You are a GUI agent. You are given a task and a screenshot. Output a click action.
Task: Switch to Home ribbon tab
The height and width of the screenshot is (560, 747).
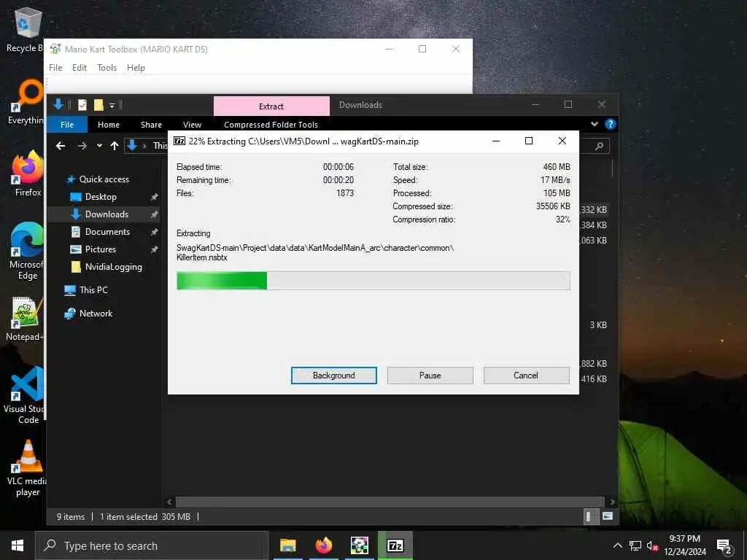[x=109, y=124]
